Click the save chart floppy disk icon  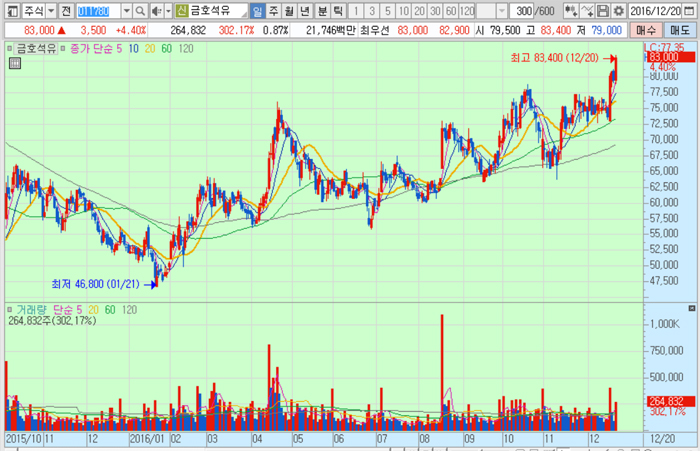click(x=603, y=10)
